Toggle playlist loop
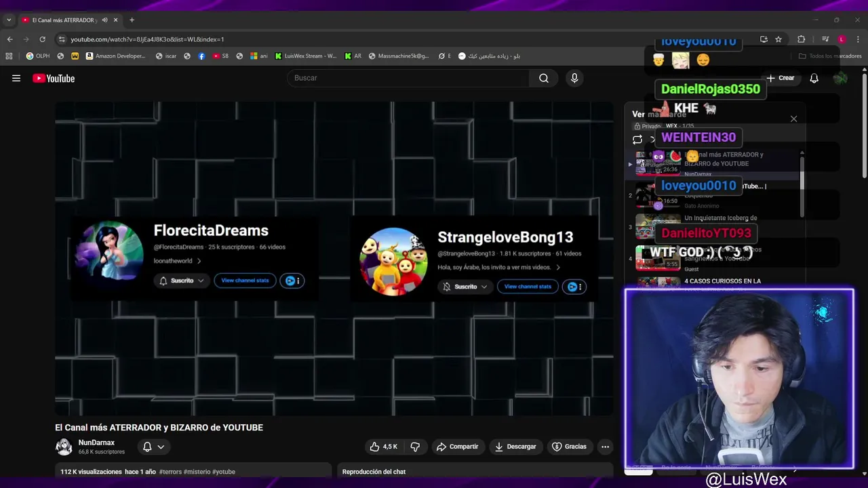 637,140
